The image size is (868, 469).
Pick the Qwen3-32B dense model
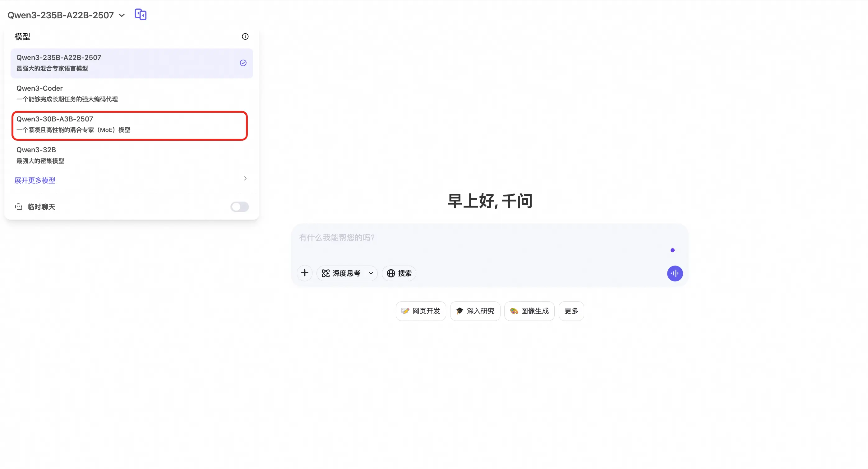tap(132, 155)
